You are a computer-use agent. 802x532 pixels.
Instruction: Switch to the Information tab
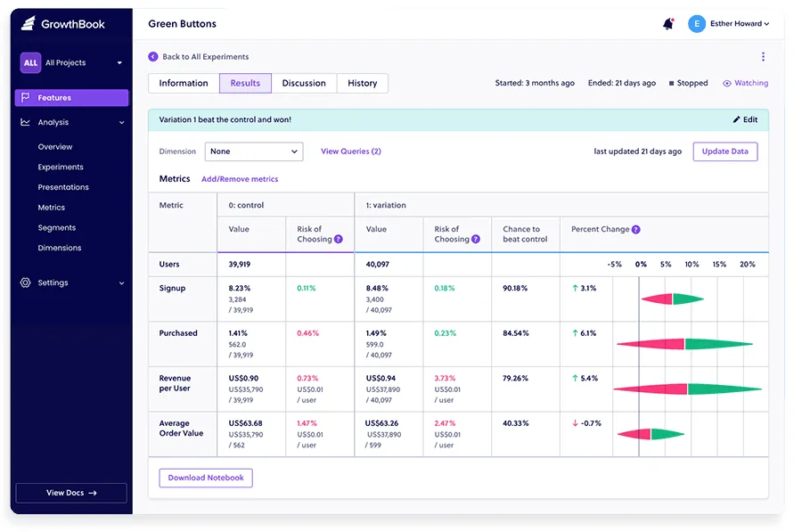pyautogui.click(x=184, y=83)
